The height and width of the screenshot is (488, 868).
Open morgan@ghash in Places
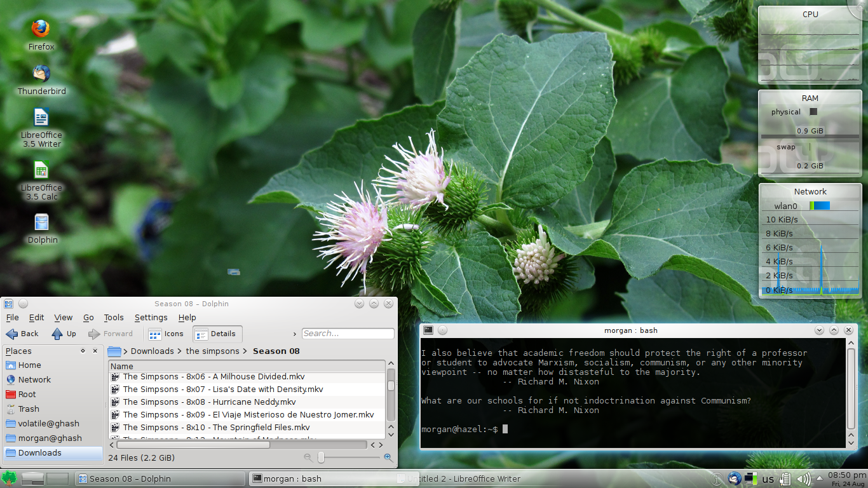[53, 438]
